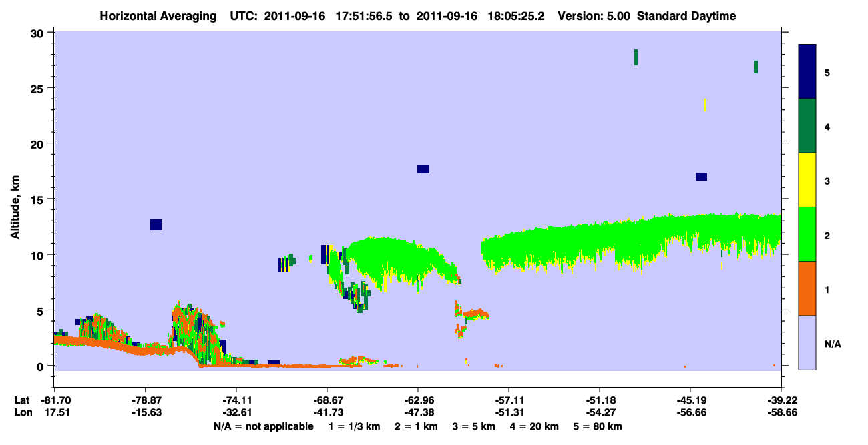Click longitude value -58.66
The width and height of the screenshot is (868, 445).
pyautogui.click(x=781, y=412)
